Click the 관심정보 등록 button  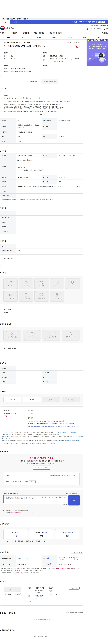pyautogui.click(x=32, y=82)
